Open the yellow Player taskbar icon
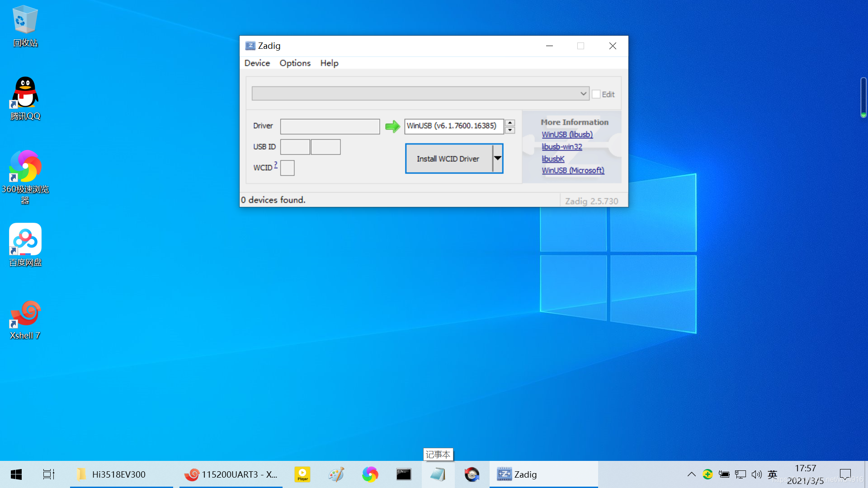Screen dimensions: 868x488 pyautogui.click(x=302, y=474)
